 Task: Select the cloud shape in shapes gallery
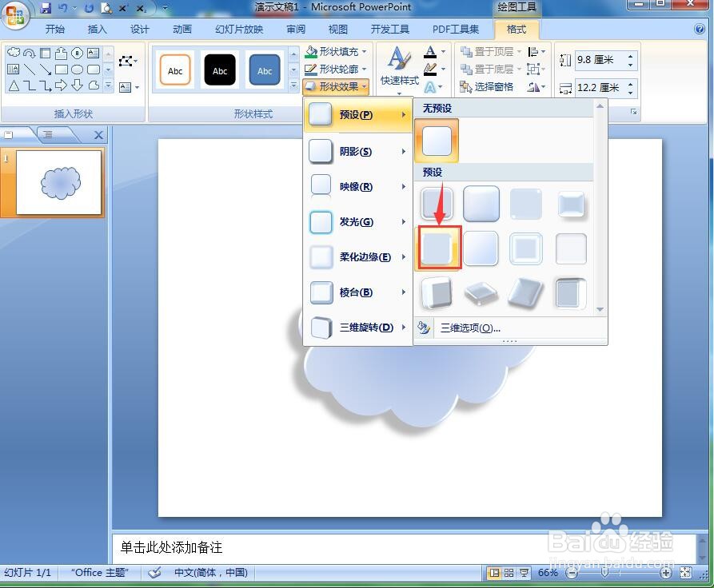pos(14,53)
